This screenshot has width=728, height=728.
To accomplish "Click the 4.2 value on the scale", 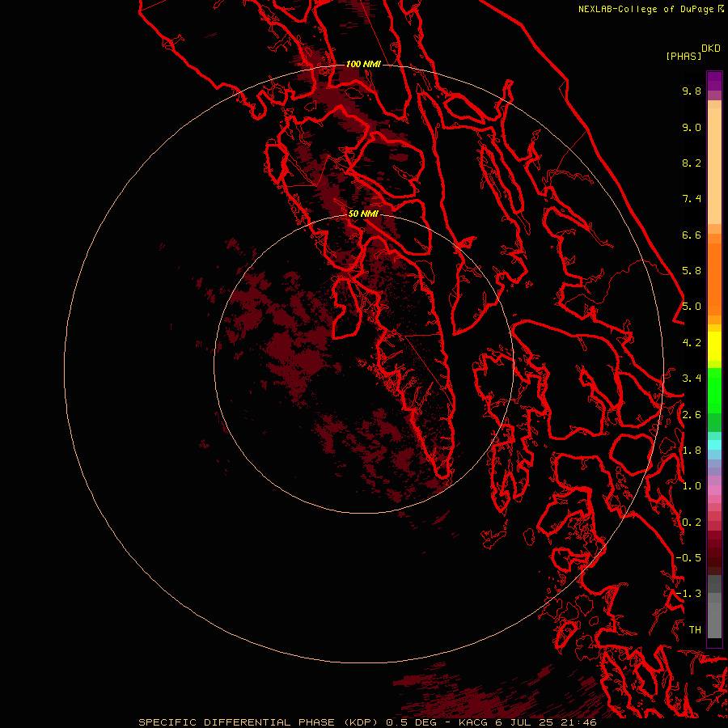I will coord(692,343).
